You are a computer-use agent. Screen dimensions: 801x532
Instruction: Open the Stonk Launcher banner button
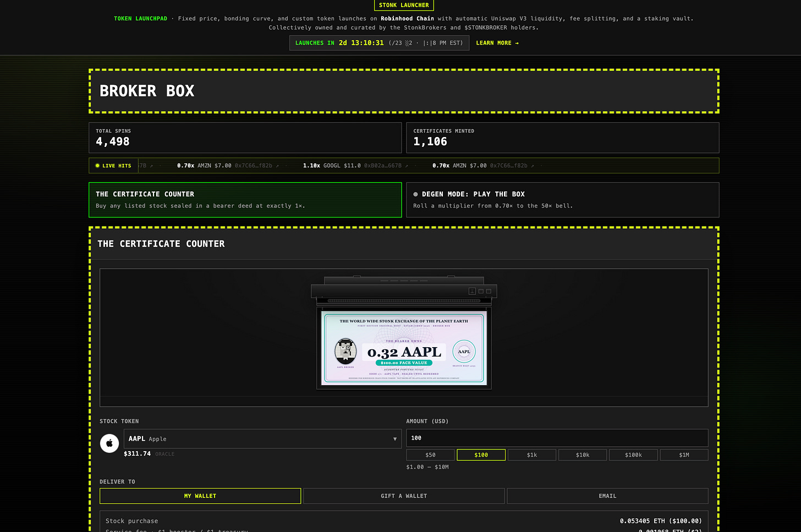tap(404, 5)
